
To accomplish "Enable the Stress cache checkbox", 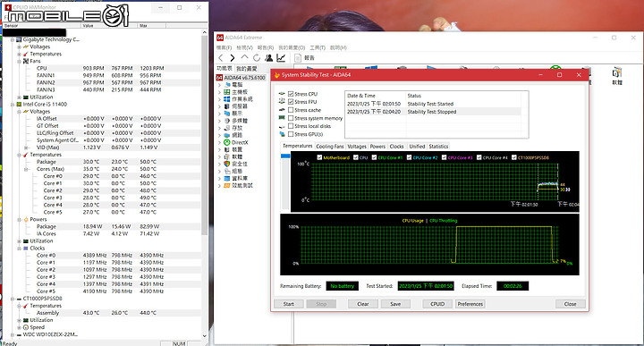I will click(x=291, y=110).
